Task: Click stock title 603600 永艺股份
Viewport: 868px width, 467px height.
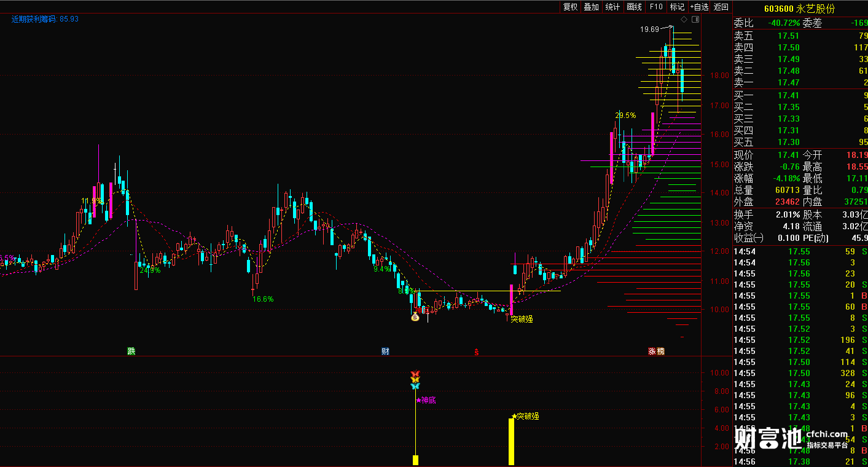Action: (799, 9)
